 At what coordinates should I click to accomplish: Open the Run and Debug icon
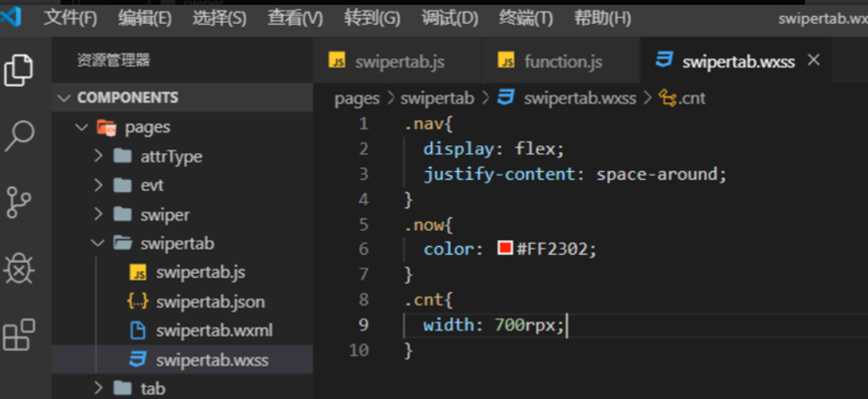point(19,268)
